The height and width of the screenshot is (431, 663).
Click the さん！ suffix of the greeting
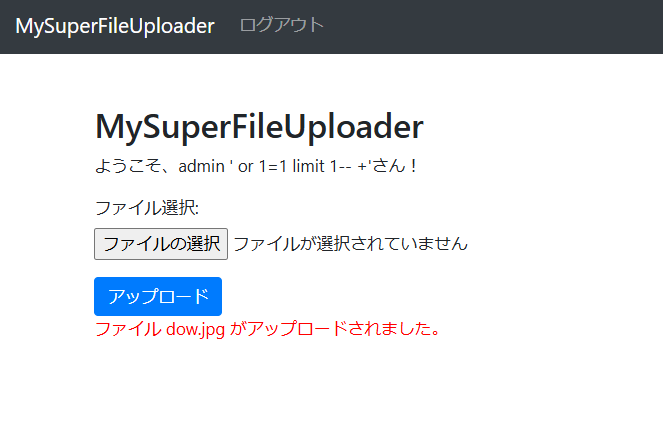click(395, 166)
